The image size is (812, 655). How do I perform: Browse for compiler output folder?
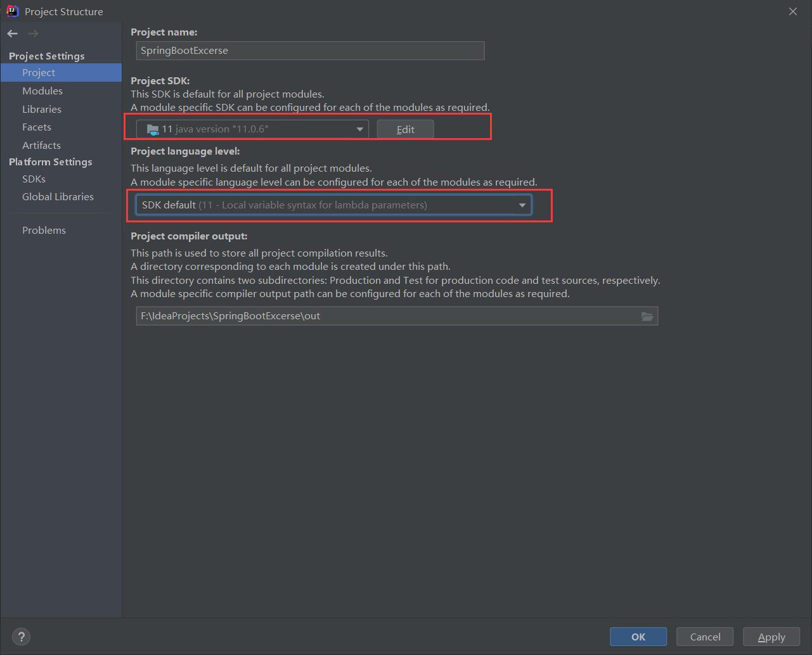click(647, 316)
